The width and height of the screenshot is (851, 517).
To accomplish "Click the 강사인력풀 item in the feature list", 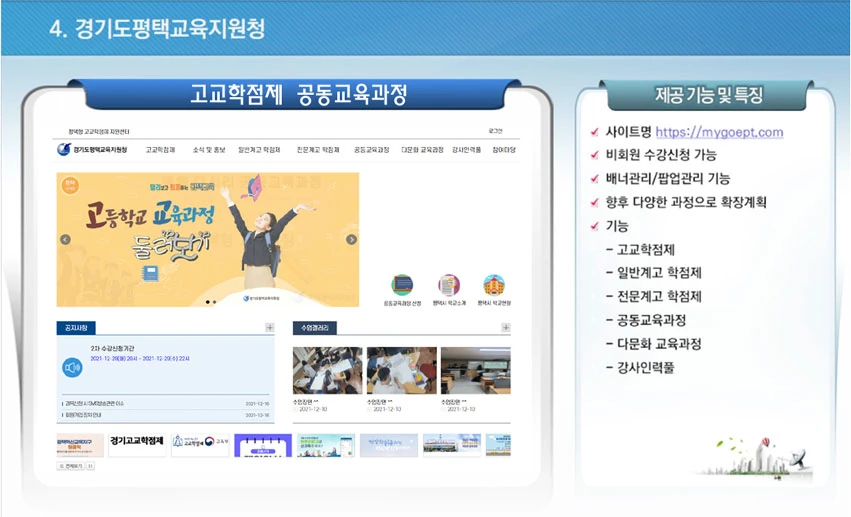I will (645, 368).
